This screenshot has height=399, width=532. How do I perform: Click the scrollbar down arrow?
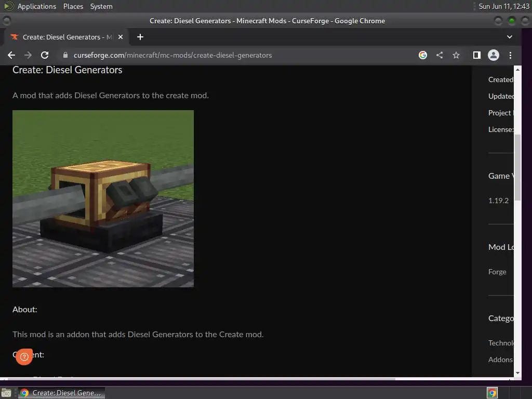(x=517, y=373)
